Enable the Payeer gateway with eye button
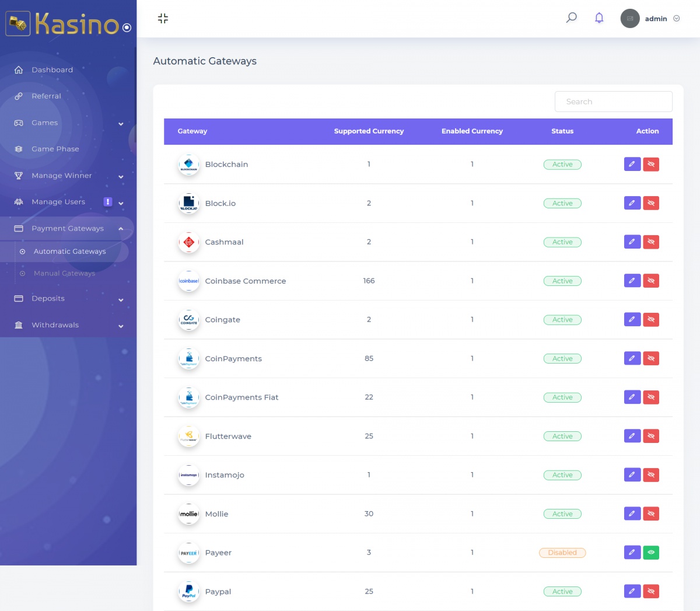 click(651, 552)
